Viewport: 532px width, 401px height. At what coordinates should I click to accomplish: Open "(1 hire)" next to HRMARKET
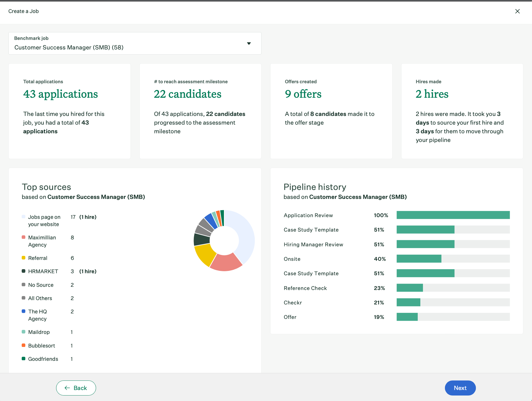[88, 271]
